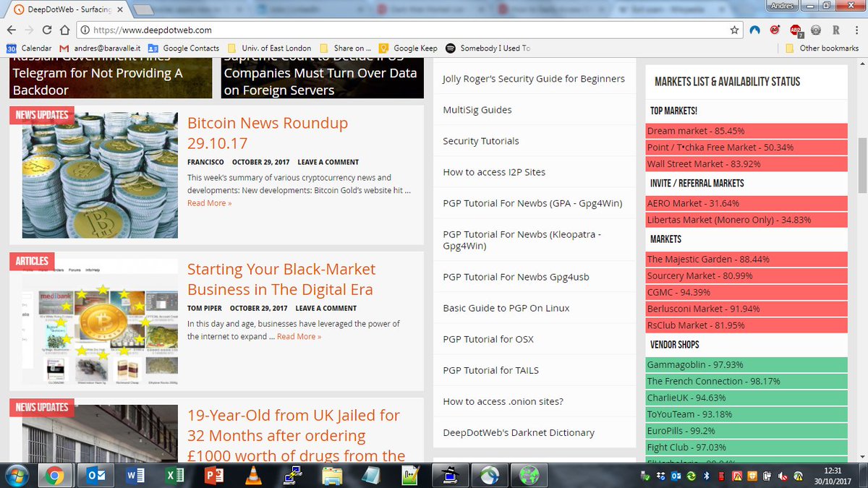Open Starting Your Black-Market Business article title
Image resolution: width=868 pixels, height=488 pixels.
[x=281, y=279]
